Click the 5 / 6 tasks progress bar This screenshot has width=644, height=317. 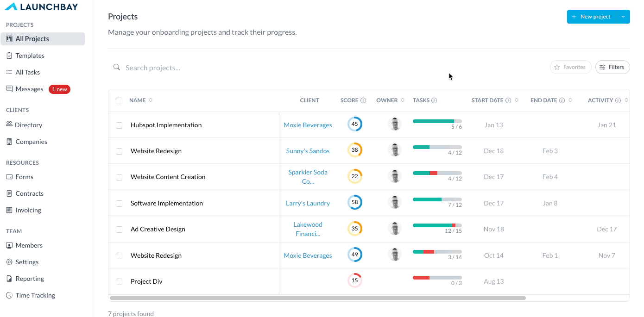pos(437,121)
